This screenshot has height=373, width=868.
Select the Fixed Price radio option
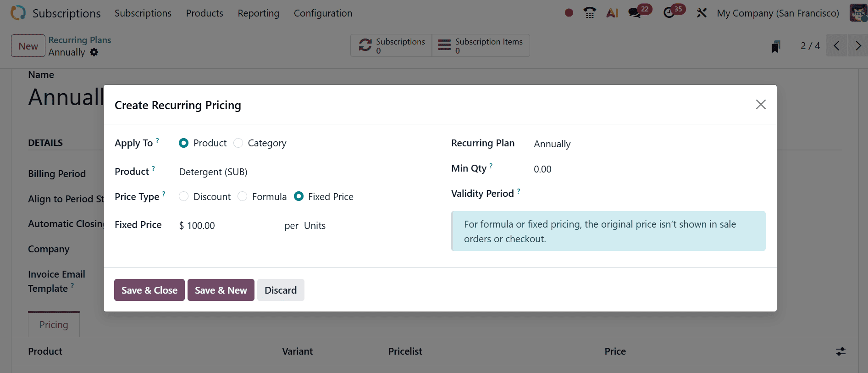coord(299,196)
